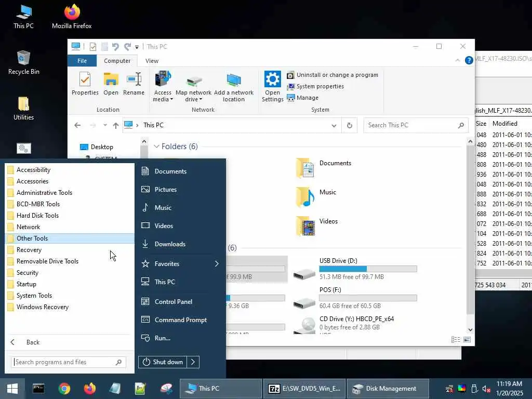This screenshot has width=532, height=399.
Task: Select the POS (F:) drive
Action: 355,298
